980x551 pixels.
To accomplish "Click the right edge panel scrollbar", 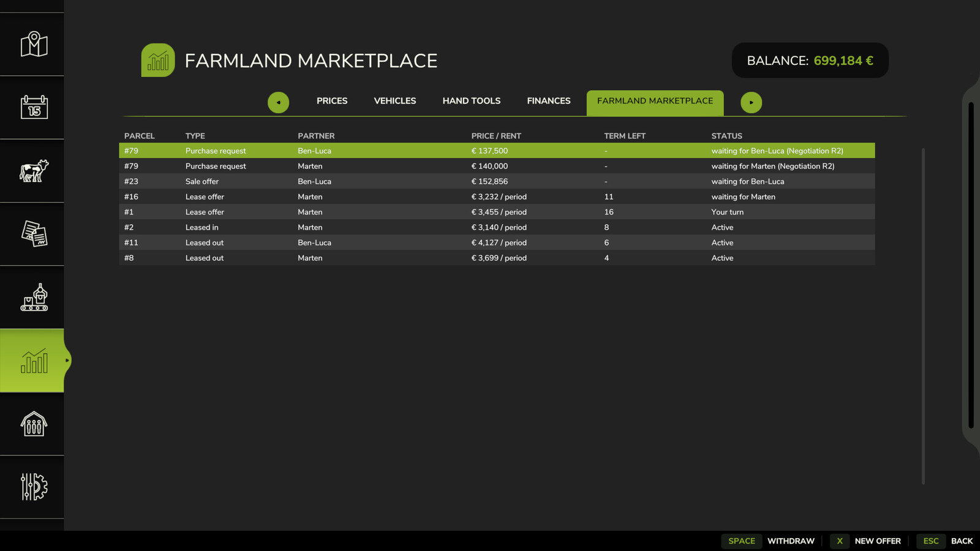I will click(x=971, y=265).
